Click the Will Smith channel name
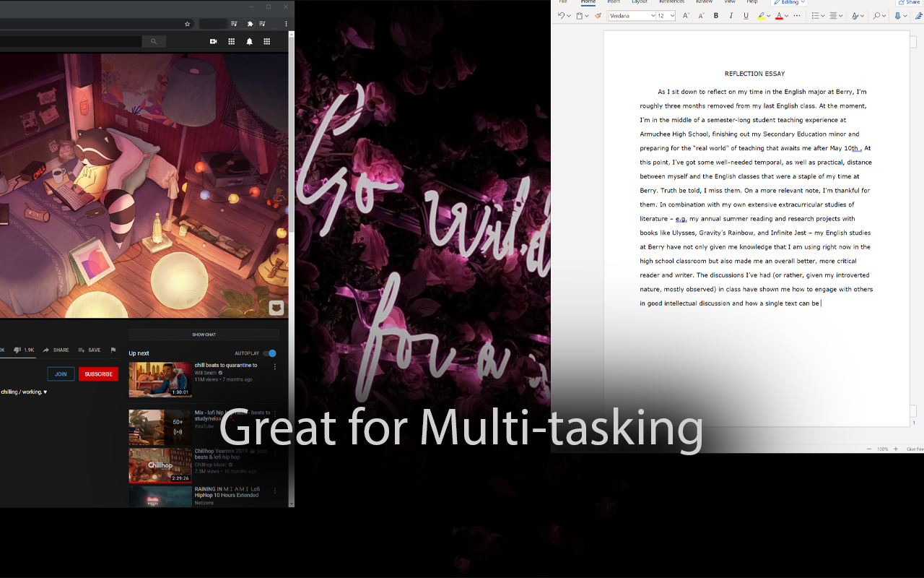 pos(206,373)
